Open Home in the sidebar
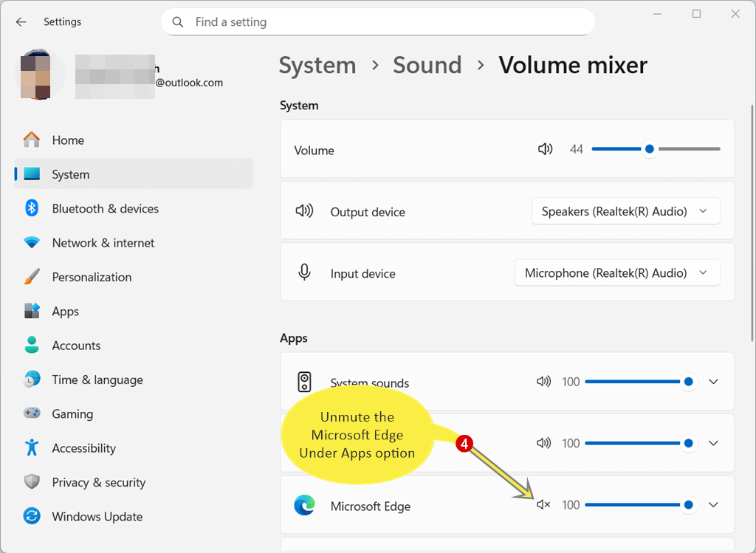The image size is (756, 553). coord(134,140)
